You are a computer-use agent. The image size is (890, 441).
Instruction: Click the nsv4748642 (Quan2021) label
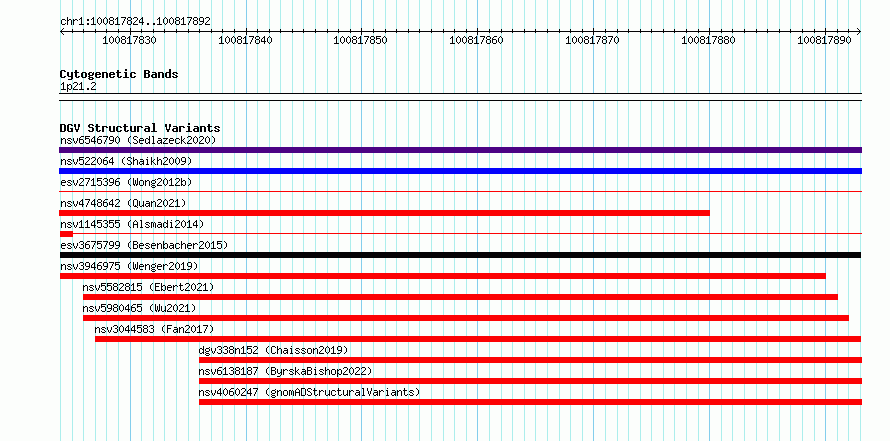(x=123, y=203)
